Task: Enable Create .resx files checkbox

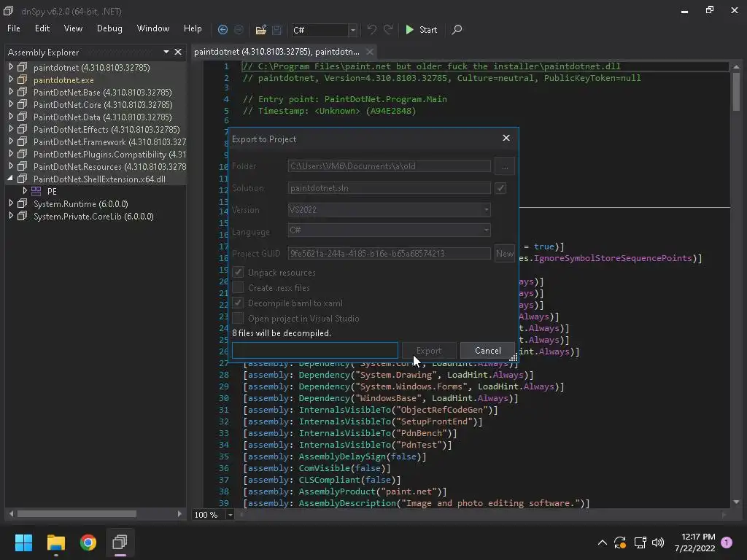Action: click(x=239, y=287)
